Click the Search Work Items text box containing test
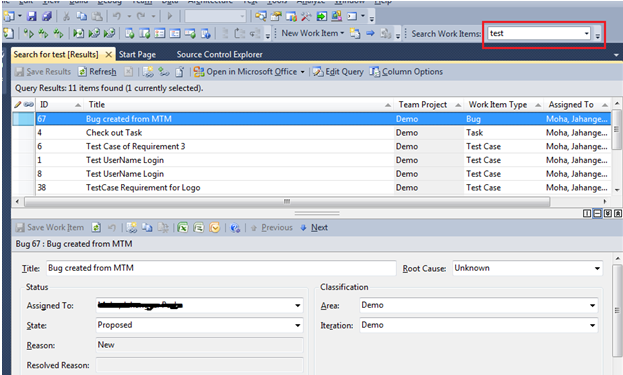Screen dimensions: 623x375 click(535, 33)
